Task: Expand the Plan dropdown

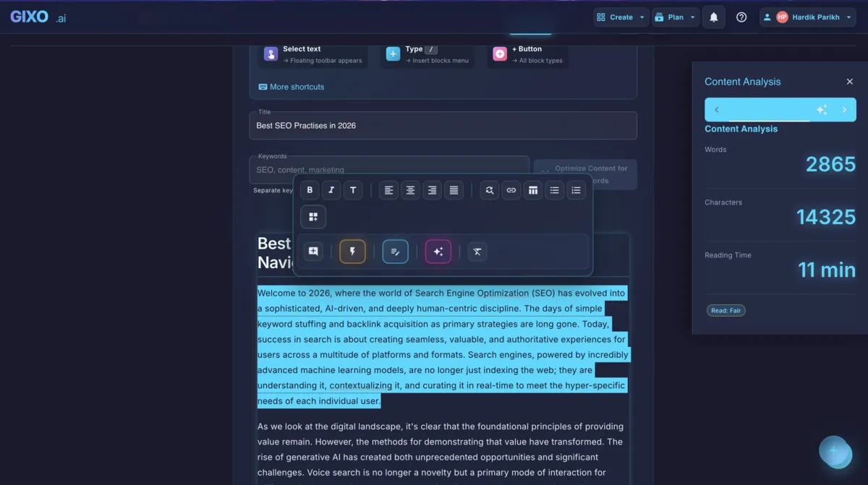Action: 675,17
